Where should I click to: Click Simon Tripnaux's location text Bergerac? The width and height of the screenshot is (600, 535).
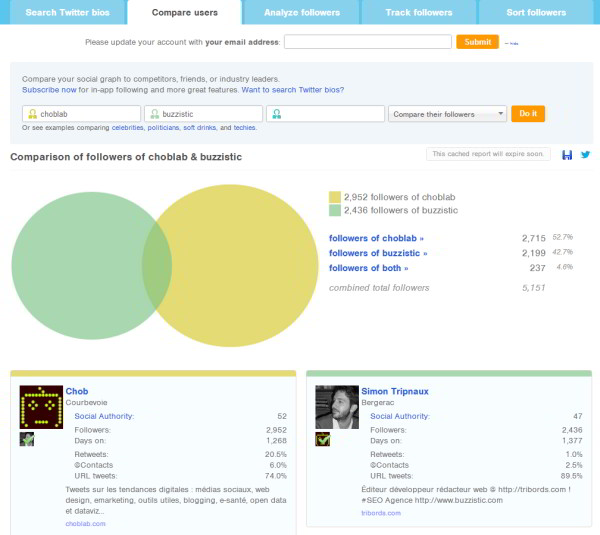pyautogui.click(x=378, y=403)
